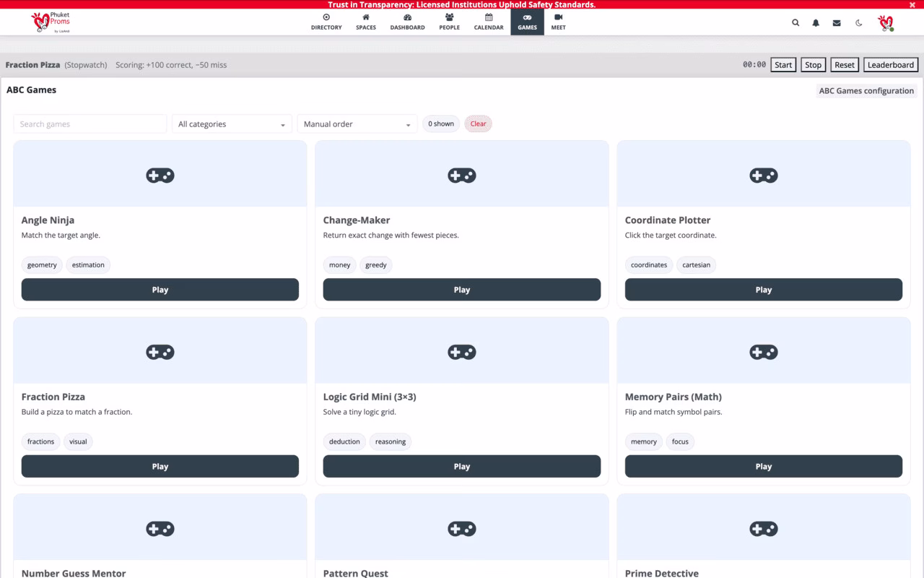Viewport: 924px width, 578px height.
Task: Click the '0 shown' count badge
Action: 441,124
